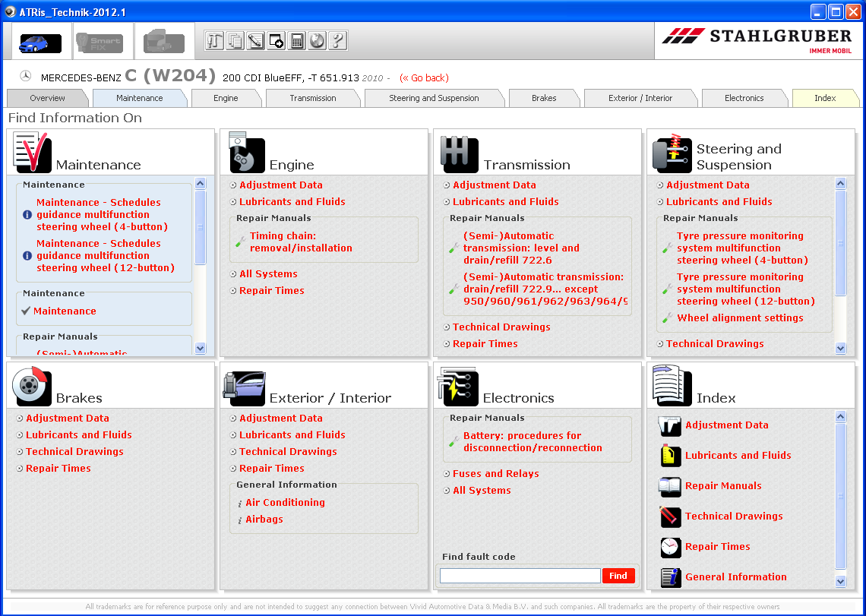Open Engine All Systems link

pos(268,274)
